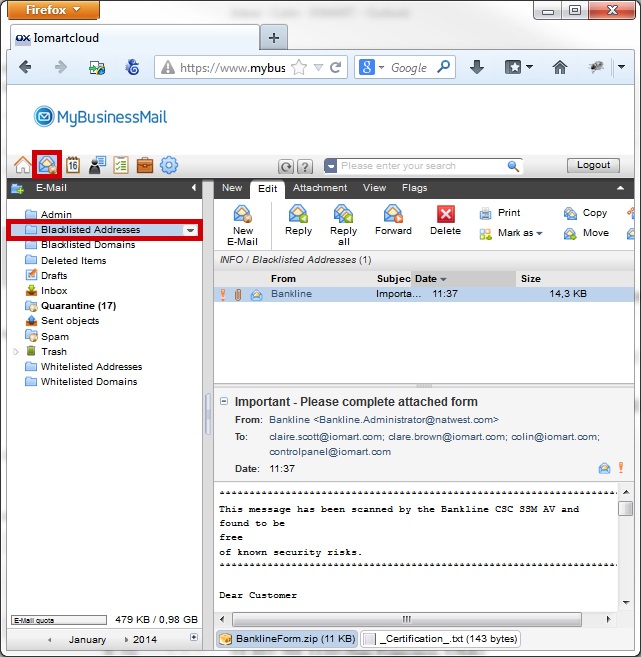This screenshot has width=641, height=657.
Task: Open the Tasks checklist module icon
Action: (x=121, y=166)
